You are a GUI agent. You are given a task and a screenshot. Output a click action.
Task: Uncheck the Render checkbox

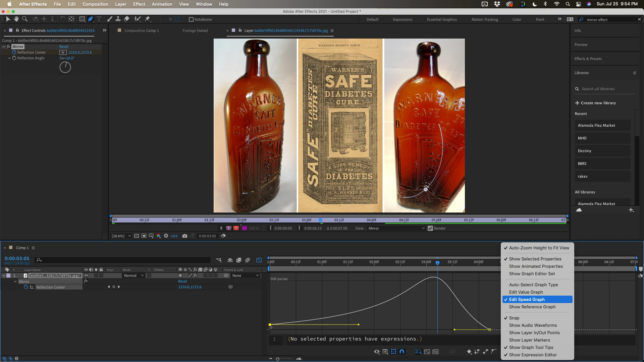point(430,228)
